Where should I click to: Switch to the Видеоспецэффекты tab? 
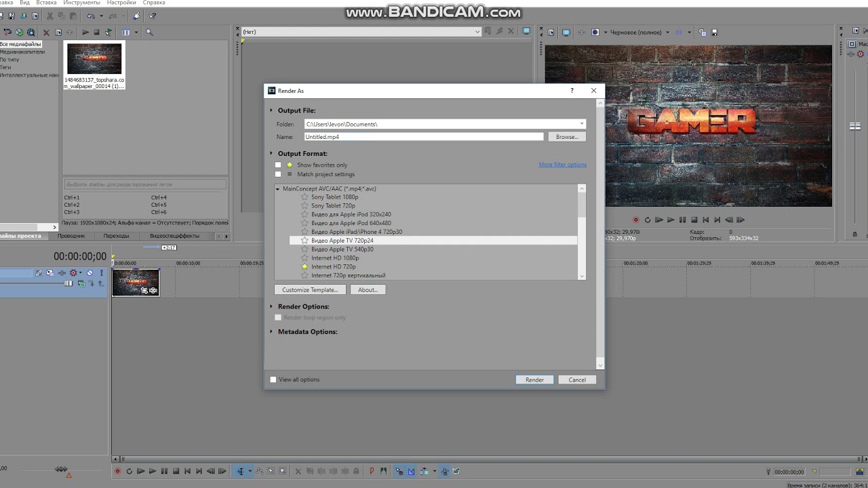[174, 236]
